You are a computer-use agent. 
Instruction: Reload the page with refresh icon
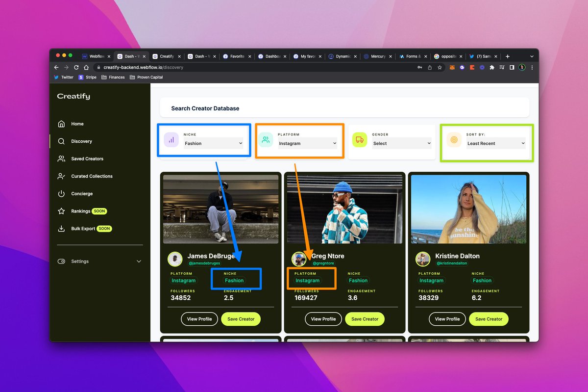click(76, 67)
